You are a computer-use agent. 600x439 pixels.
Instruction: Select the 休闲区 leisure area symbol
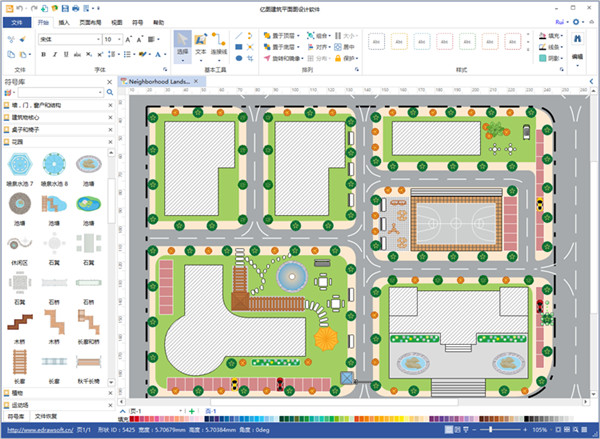[19, 245]
